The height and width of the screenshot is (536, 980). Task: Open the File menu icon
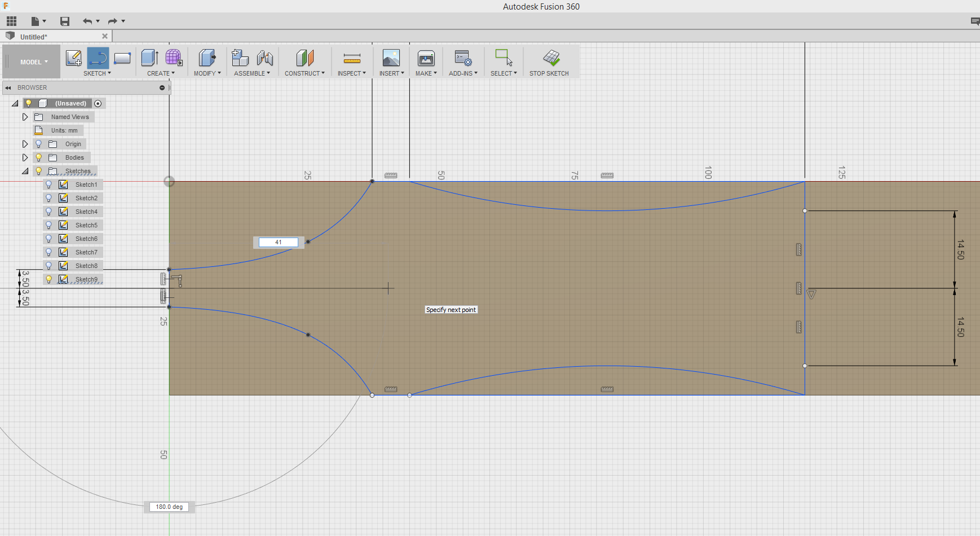(36, 21)
